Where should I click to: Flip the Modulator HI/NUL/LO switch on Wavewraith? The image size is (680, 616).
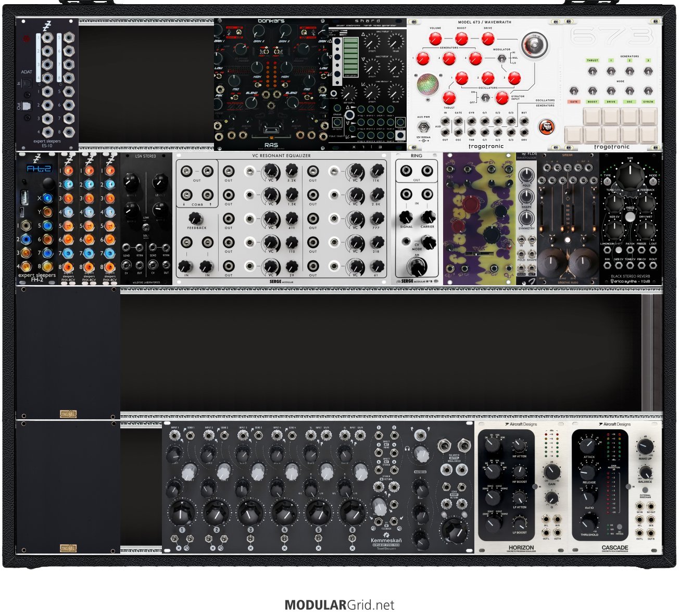click(502, 58)
